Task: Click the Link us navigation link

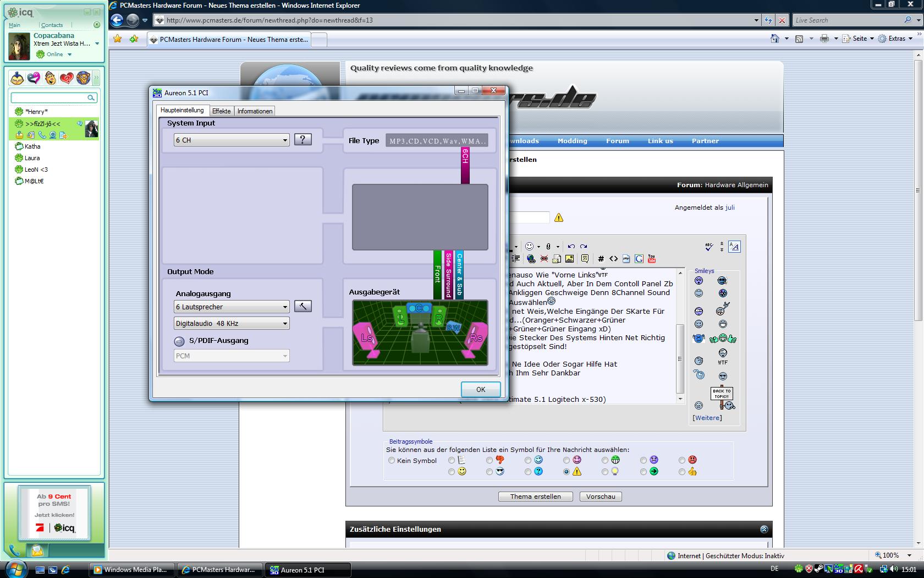Action: pyautogui.click(x=661, y=141)
